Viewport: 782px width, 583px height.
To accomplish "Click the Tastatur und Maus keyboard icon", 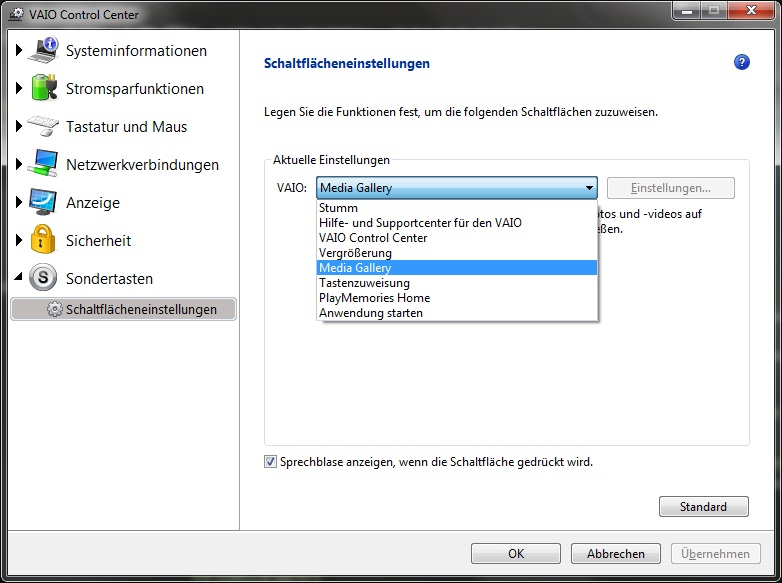I will [x=43, y=126].
